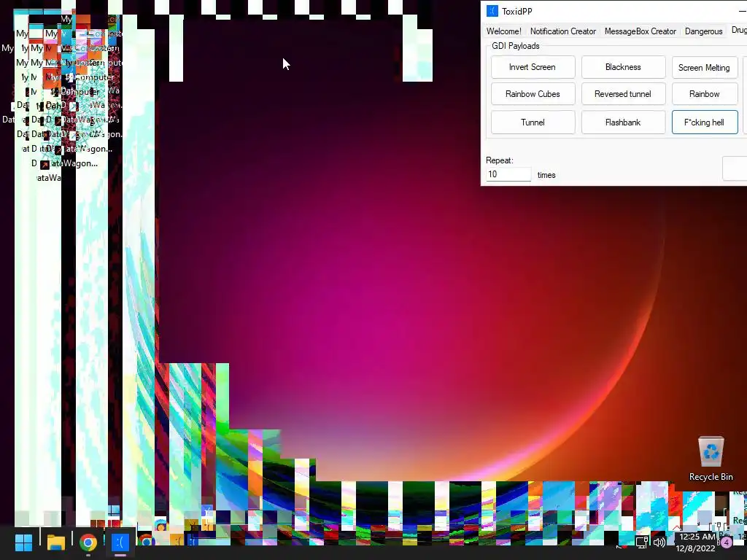747x560 pixels.
Task: Open Google Chrome from the taskbar
Action: 88,542
